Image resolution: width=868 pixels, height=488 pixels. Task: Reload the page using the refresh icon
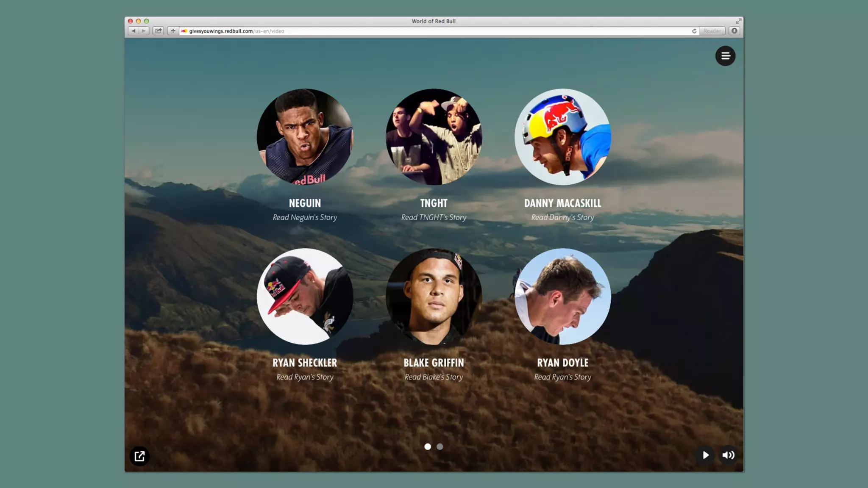[x=694, y=31]
